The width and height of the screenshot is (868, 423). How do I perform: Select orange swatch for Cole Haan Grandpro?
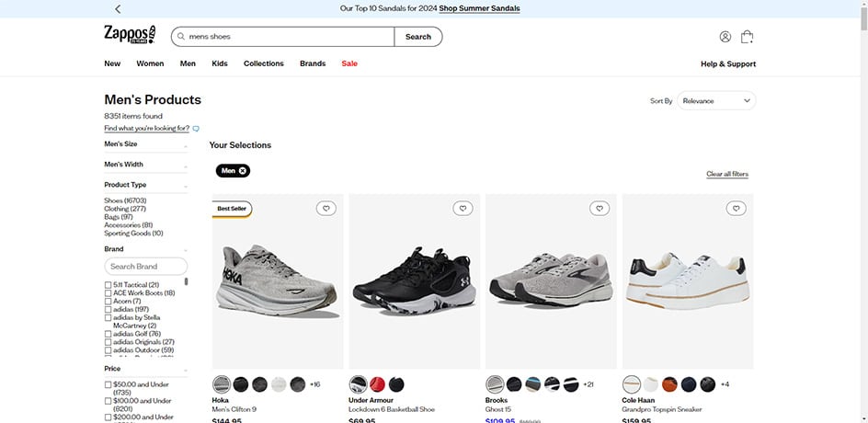(669, 384)
